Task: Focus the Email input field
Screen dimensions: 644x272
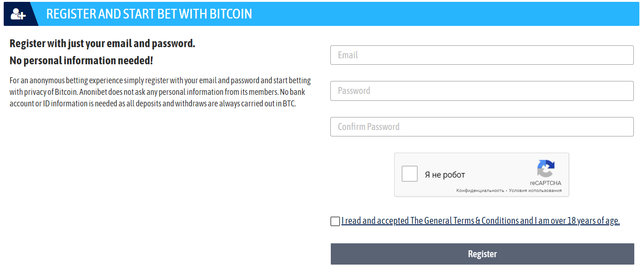Action: click(x=482, y=55)
